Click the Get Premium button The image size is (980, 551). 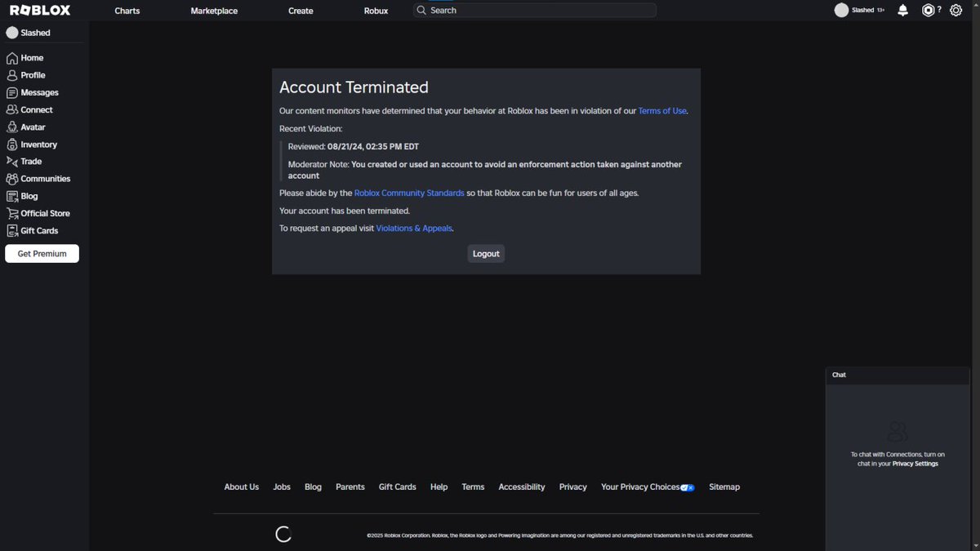pos(42,254)
